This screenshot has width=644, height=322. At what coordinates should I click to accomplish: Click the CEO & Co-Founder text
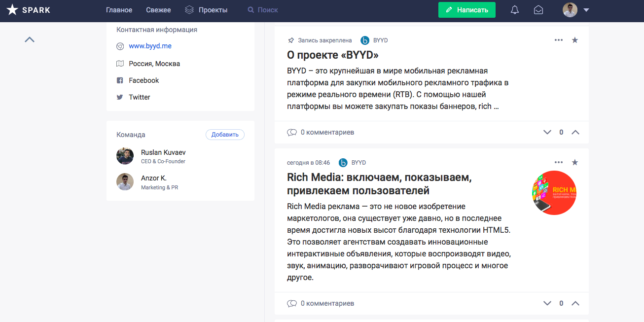(163, 162)
